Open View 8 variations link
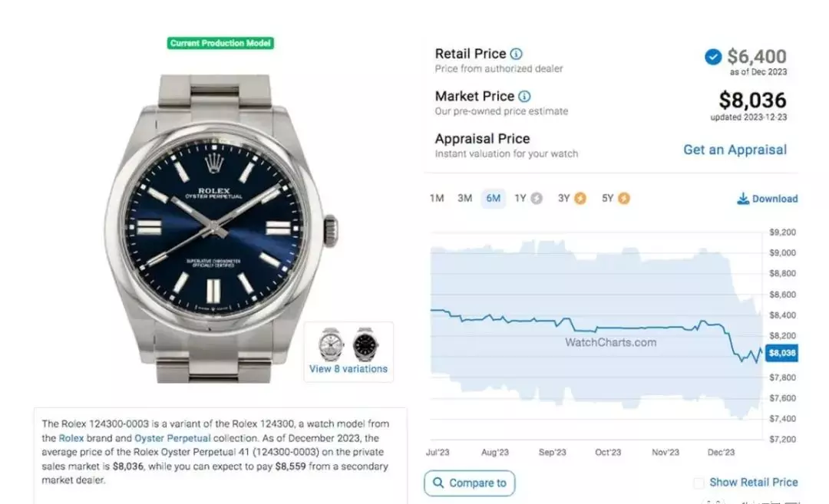 348,369
